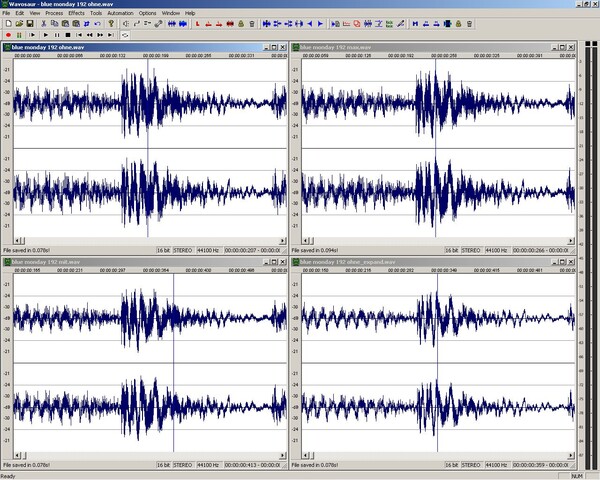Click the blue left triangle icon
This screenshot has height=480, width=600.
coord(310,24)
